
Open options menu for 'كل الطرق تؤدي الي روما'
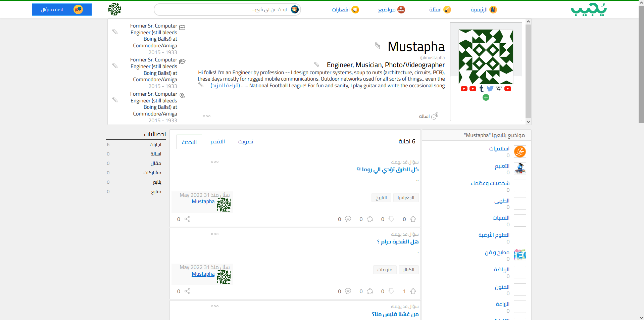pyautogui.click(x=215, y=162)
